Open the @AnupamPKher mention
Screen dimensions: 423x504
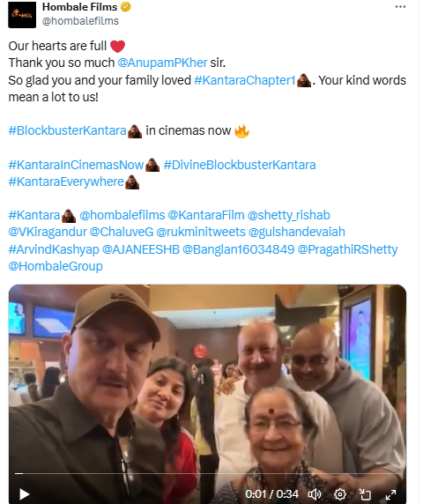click(x=162, y=63)
